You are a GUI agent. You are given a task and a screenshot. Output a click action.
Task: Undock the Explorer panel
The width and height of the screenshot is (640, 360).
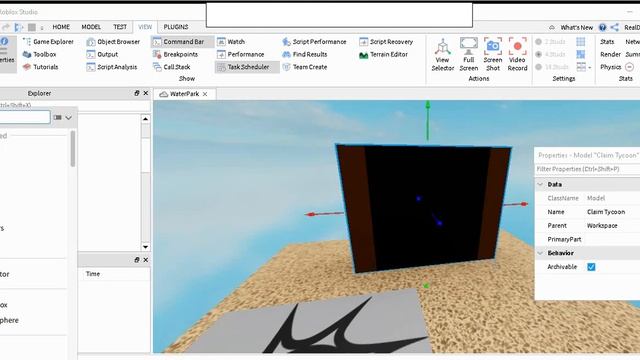click(137, 93)
